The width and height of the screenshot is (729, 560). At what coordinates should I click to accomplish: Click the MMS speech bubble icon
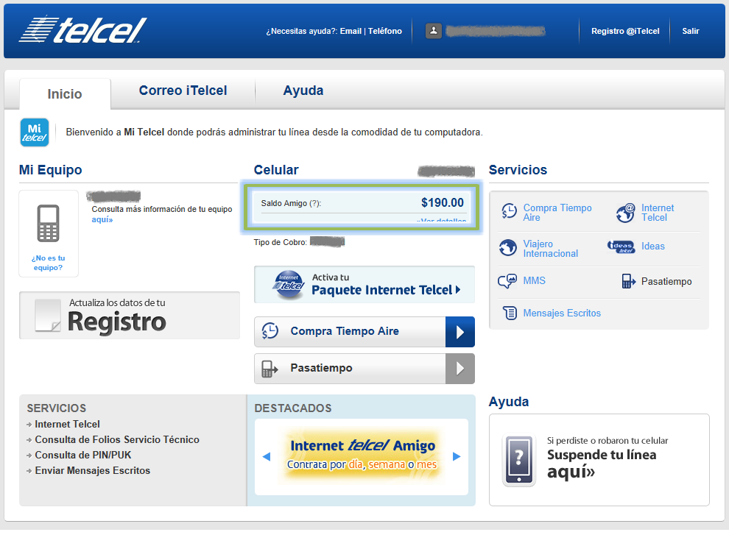507,281
